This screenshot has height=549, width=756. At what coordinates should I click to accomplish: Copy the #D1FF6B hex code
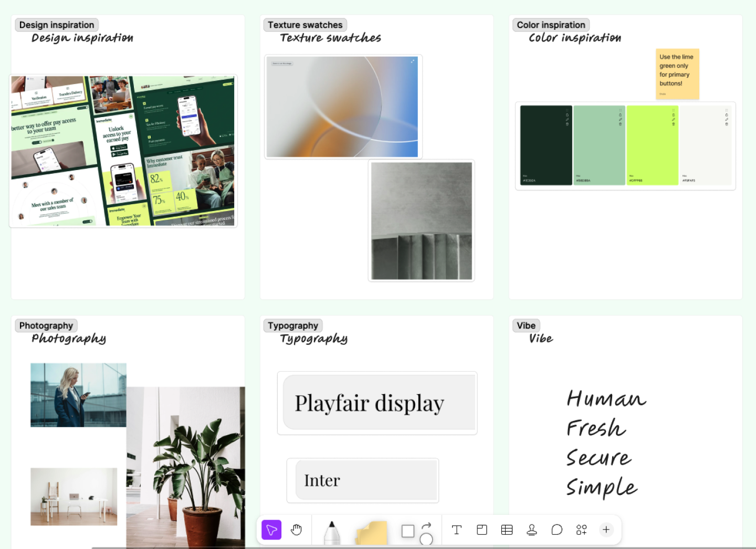click(674, 115)
